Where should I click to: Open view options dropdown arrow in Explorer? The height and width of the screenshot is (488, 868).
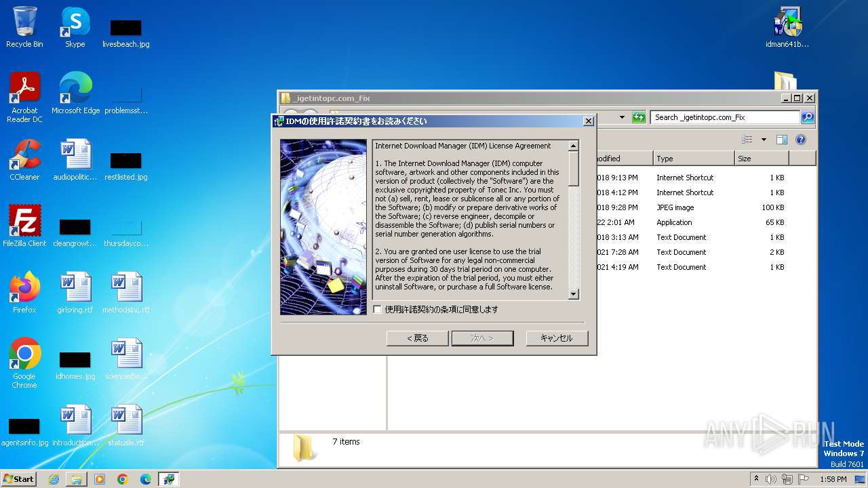(764, 140)
